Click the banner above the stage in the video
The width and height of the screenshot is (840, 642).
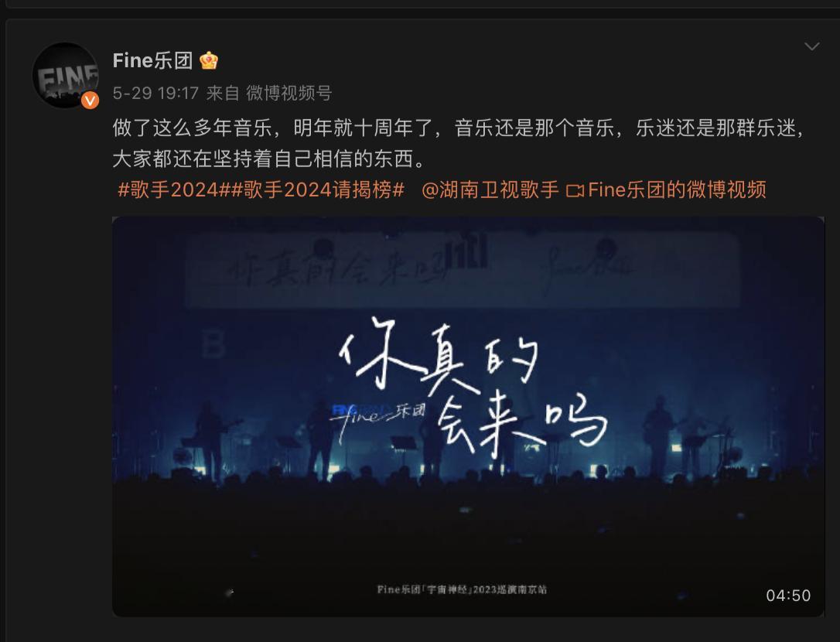[462, 269]
